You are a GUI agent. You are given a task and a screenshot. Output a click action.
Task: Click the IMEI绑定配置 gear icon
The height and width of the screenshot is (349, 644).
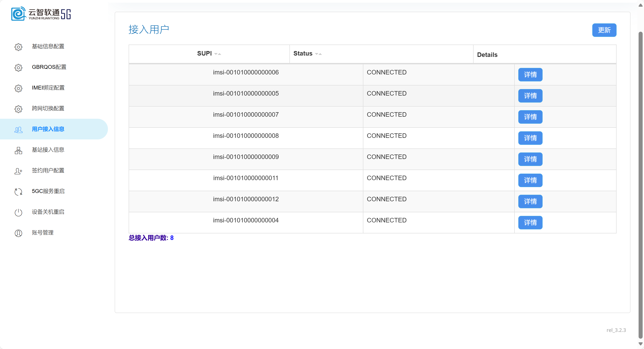point(18,88)
